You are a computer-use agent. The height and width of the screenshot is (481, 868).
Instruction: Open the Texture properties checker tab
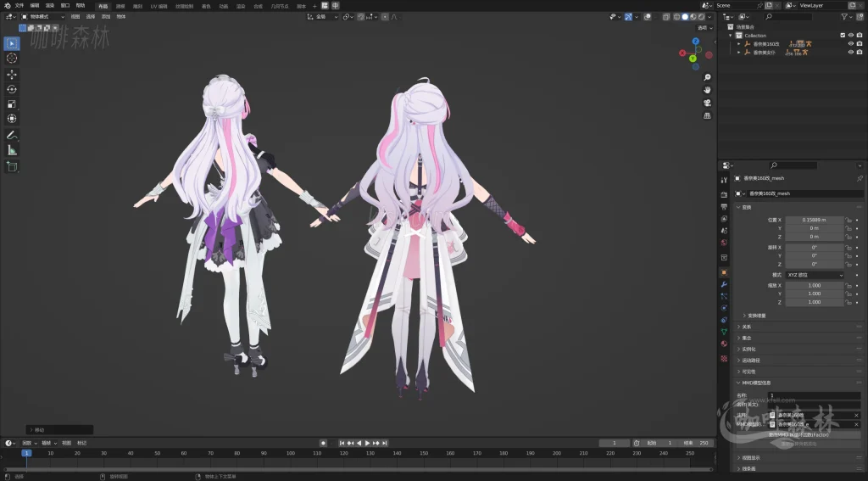pyautogui.click(x=724, y=359)
